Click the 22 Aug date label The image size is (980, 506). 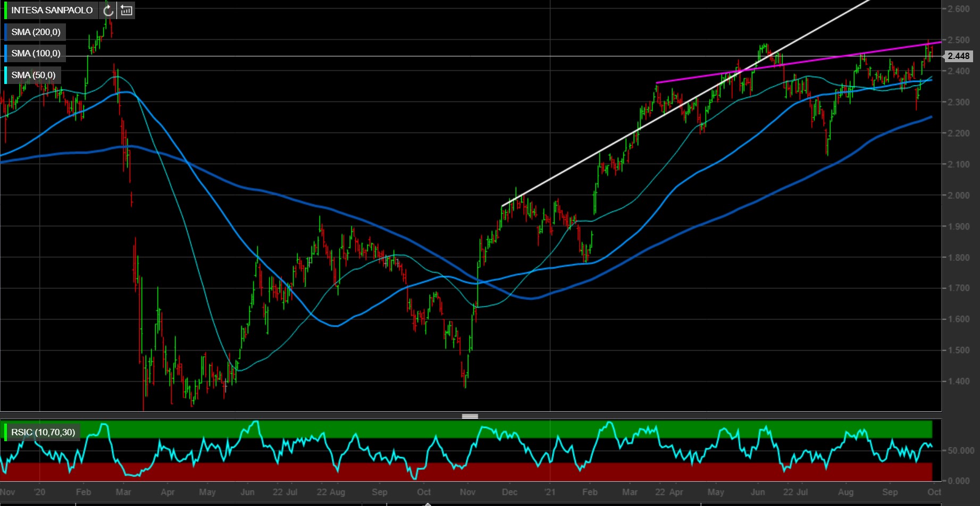click(331, 492)
